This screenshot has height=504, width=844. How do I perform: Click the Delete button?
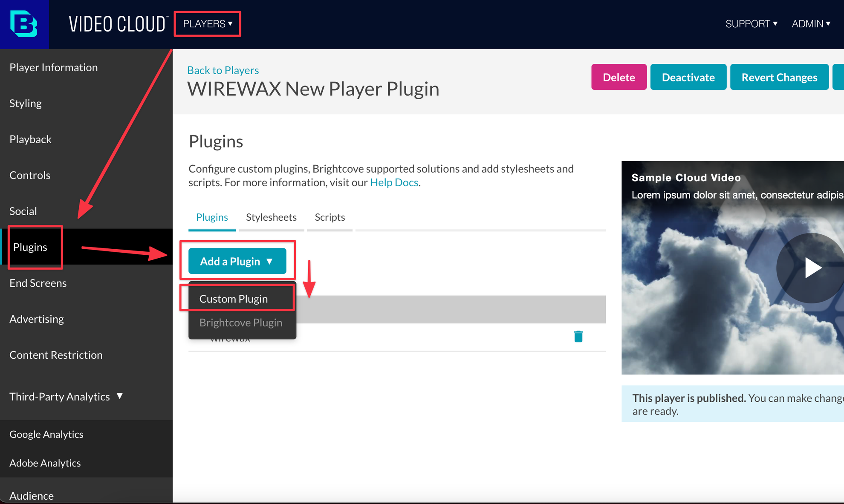[619, 77]
